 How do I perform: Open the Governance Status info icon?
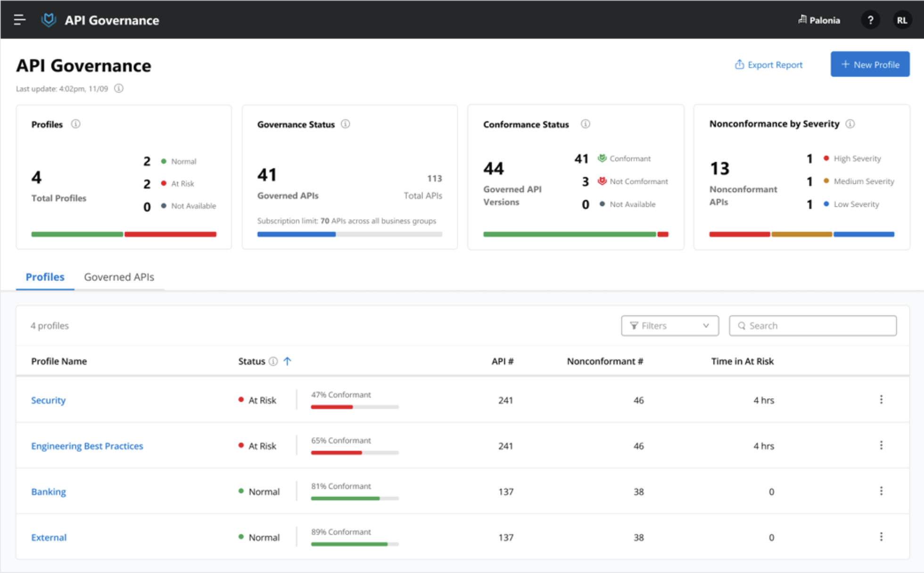click(x=346, y=124)
